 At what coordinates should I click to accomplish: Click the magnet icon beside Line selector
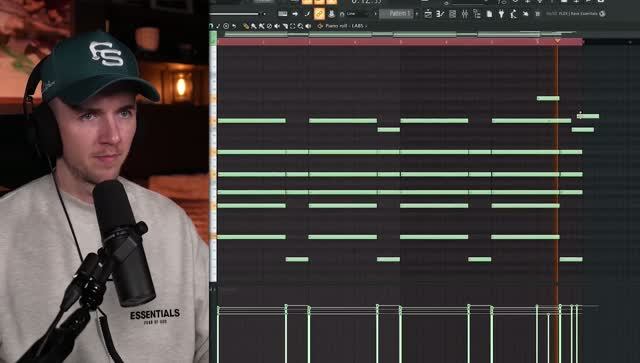(342, 14)
